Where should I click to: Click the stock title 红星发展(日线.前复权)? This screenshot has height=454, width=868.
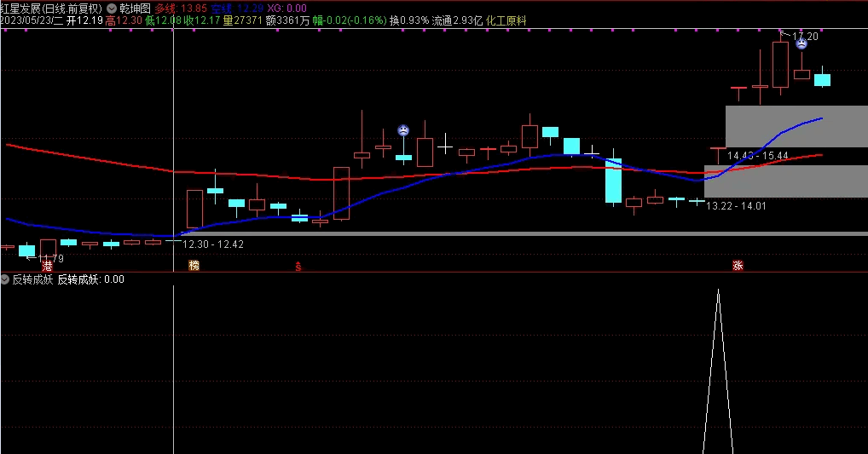pos(51,9)
